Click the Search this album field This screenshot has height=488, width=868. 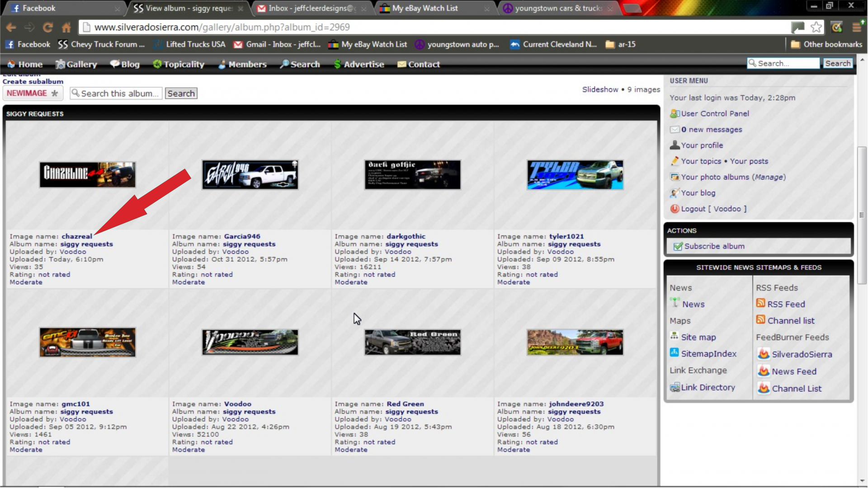(116, 93)
